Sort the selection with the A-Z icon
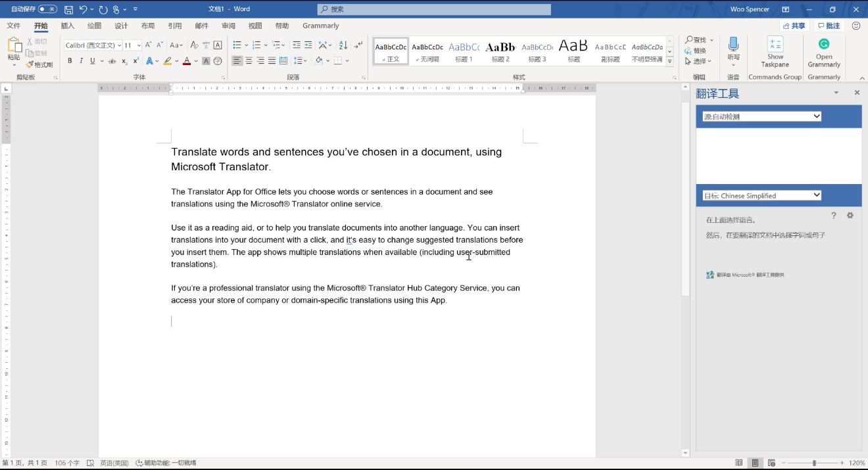This screenshot has width=868, height=470. pos(343,45)
